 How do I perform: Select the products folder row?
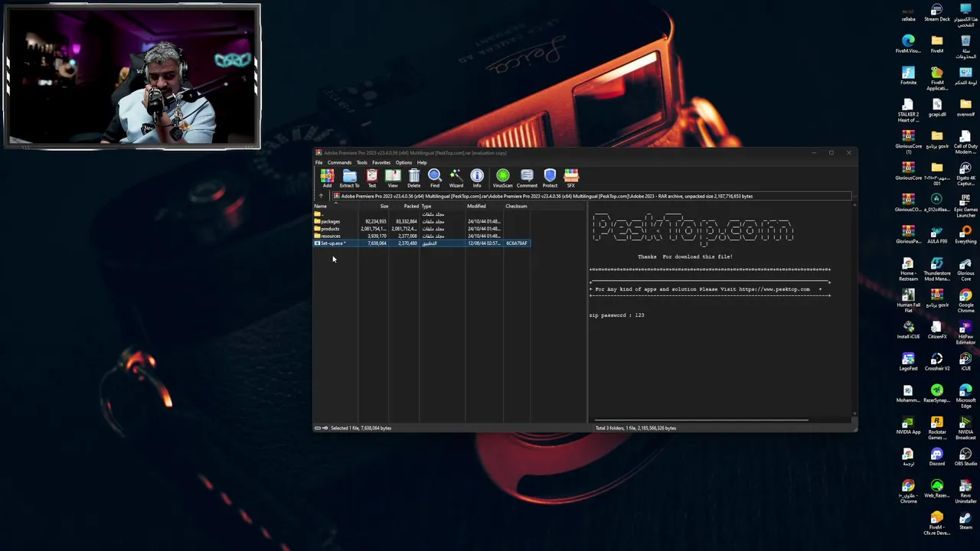tap(421, 229)
